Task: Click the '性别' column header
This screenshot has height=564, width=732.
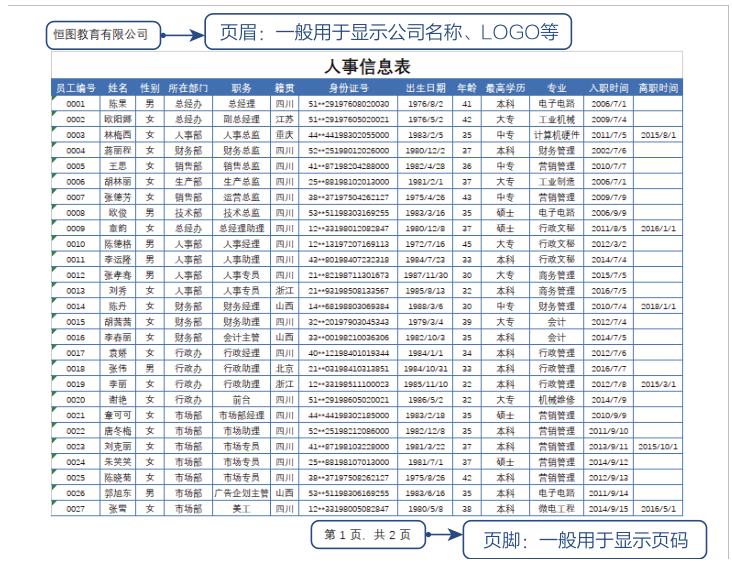Action: click(150, 88)
